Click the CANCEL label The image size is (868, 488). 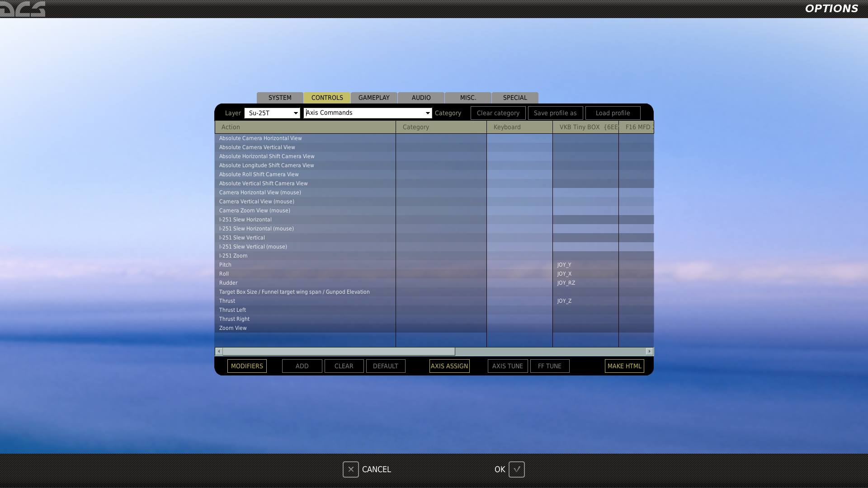[x=377, y=469]
